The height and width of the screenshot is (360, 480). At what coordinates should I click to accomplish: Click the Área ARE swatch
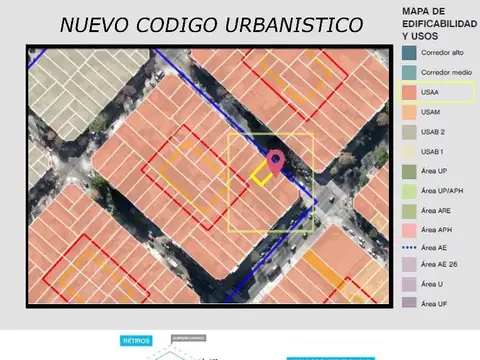point(409,211)
